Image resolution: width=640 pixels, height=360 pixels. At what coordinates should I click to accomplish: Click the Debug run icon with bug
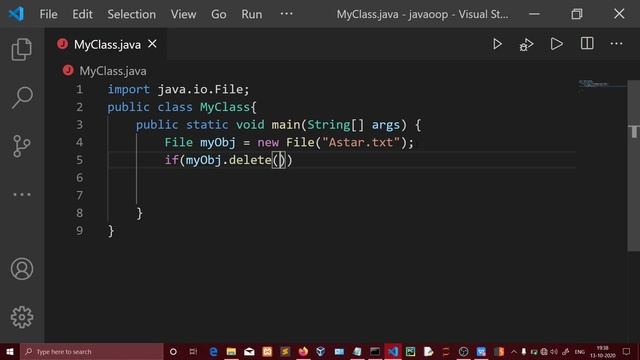coord(527,44)
